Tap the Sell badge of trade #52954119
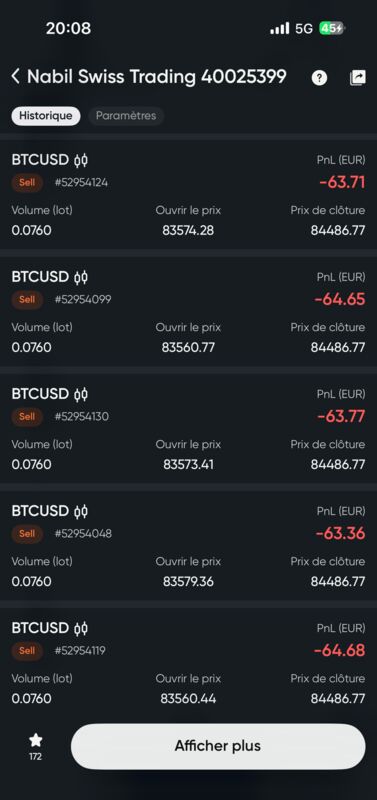Screen dimensions: 377x800 (27, 651)
